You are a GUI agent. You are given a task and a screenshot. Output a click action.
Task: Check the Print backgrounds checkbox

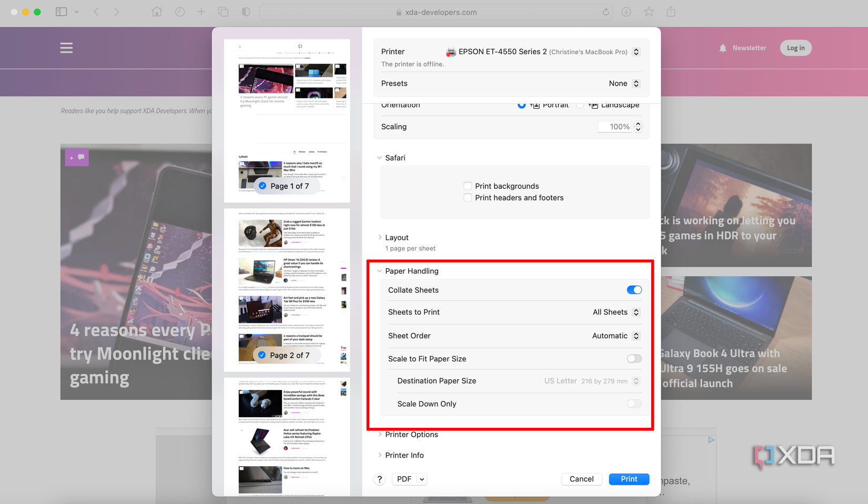click(x=468, y=186)
